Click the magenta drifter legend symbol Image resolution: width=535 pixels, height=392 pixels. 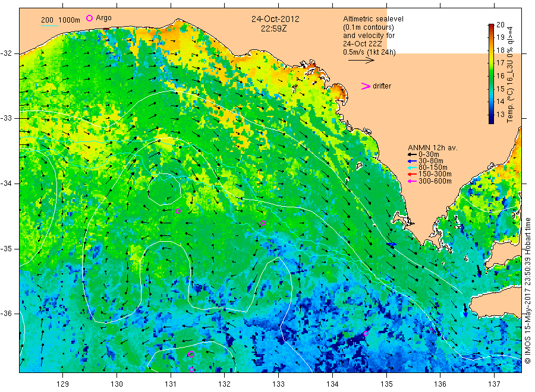[366, 86]
